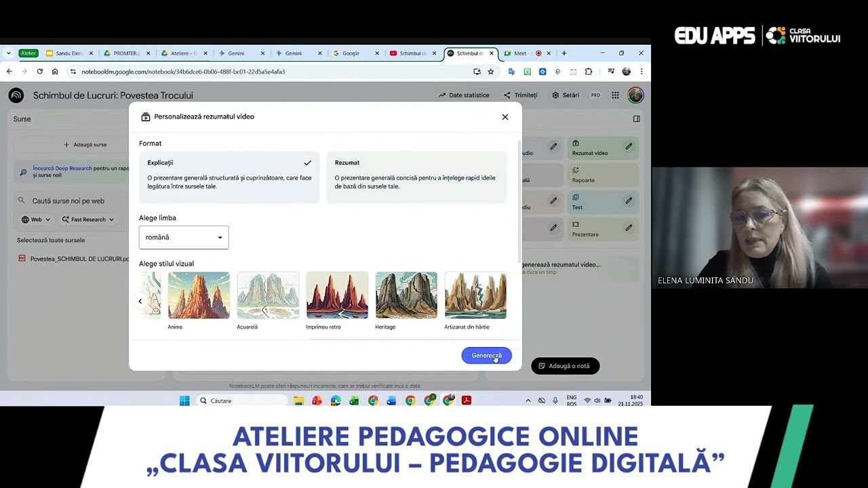Open the română language dropdown
This screenshot has width=868, height=488.
click(184, 237)
